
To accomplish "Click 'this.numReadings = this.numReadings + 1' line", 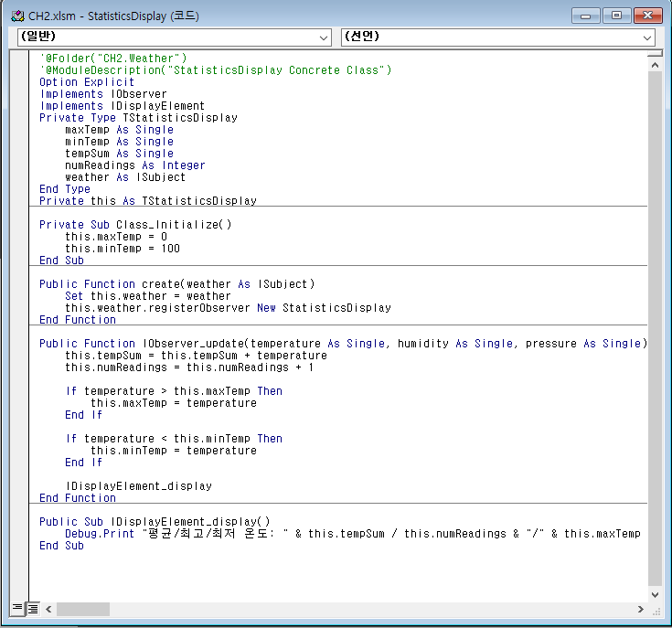I will 189,367.
